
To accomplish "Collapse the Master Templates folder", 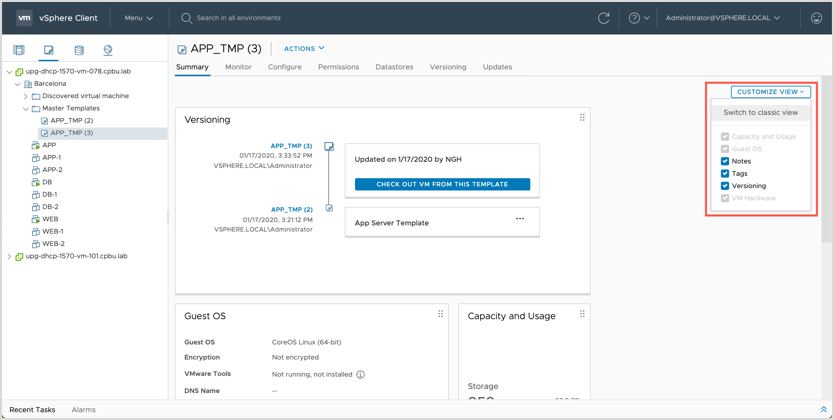I will [x=26, y=108].
